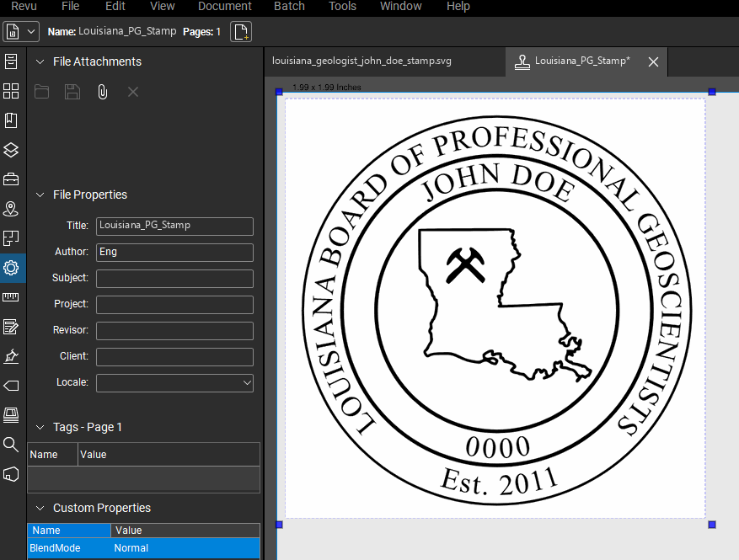This screenshot has height=560, width=739.
Task: Open the File Access panel icon
Action: pos(11,61)
